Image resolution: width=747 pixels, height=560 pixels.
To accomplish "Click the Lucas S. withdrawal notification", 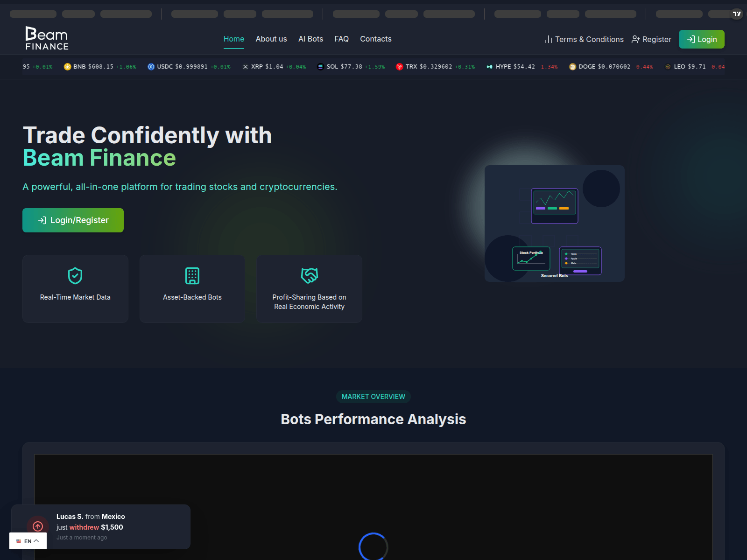I will pyautogui.click(x=101, y=527).
